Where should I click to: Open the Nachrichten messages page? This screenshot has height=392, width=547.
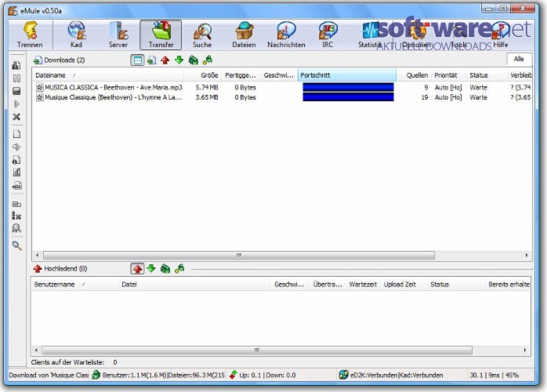tap(286, 34)
